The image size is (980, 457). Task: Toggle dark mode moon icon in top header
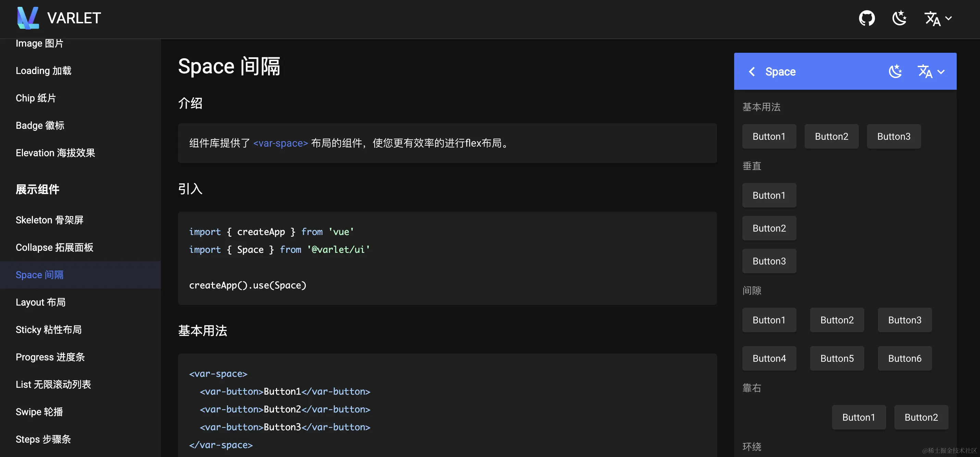(899, 18)
